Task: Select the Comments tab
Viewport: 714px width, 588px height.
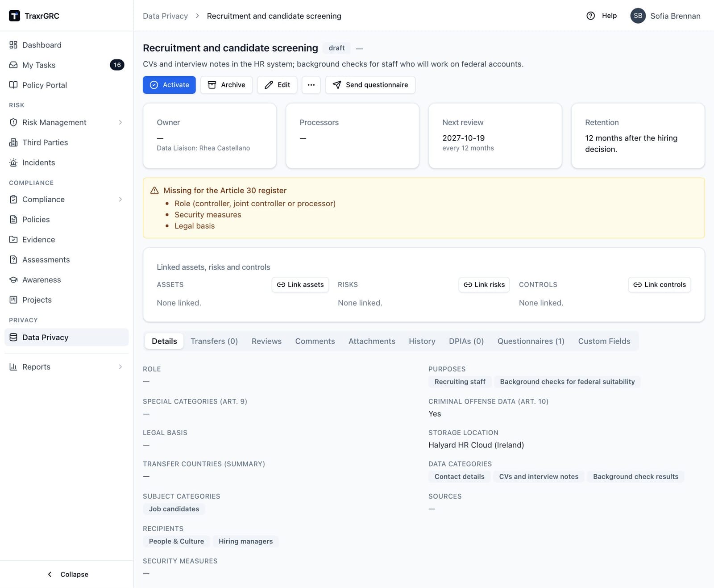Action: click(315, 341)
